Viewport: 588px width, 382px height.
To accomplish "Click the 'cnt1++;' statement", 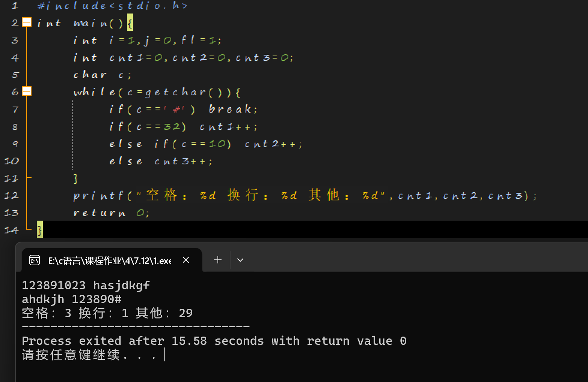I will (229, 127).
